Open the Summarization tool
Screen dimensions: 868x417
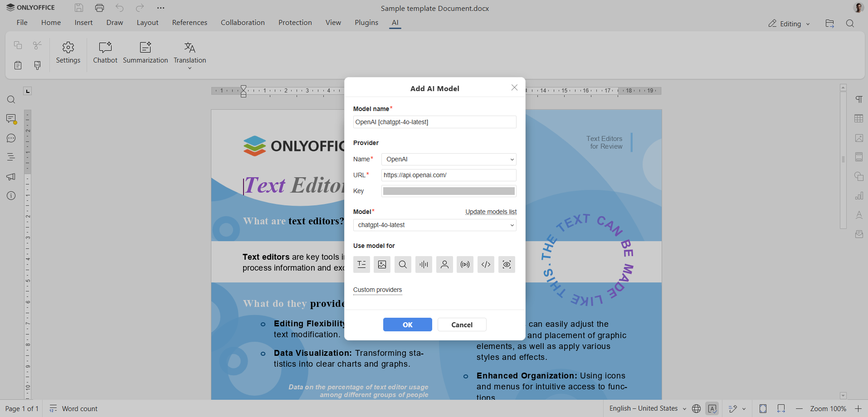(145, 53)
